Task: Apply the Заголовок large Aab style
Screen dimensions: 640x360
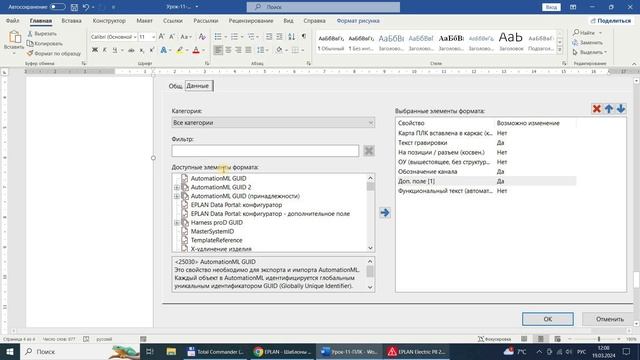Action: [x=511, y=42]
